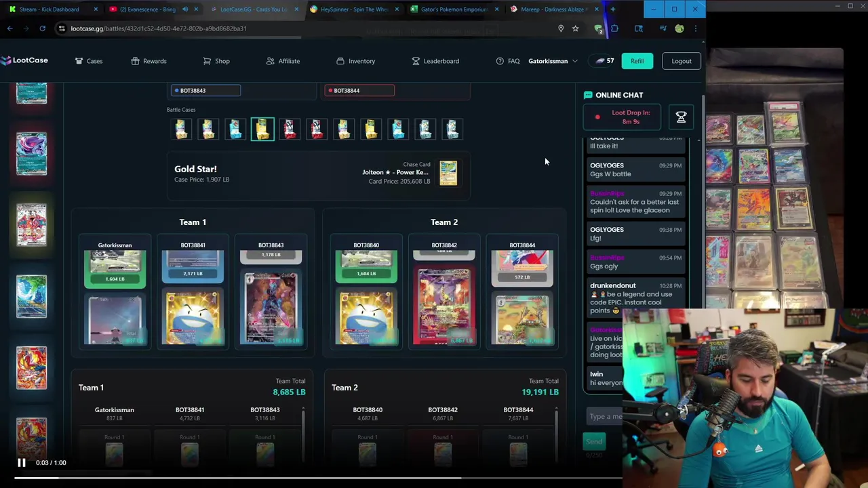This screenshot has width=868, height=488.
Task: Open the Affiliate people icon
Action: pyautogui.click(x=270, y=61)
